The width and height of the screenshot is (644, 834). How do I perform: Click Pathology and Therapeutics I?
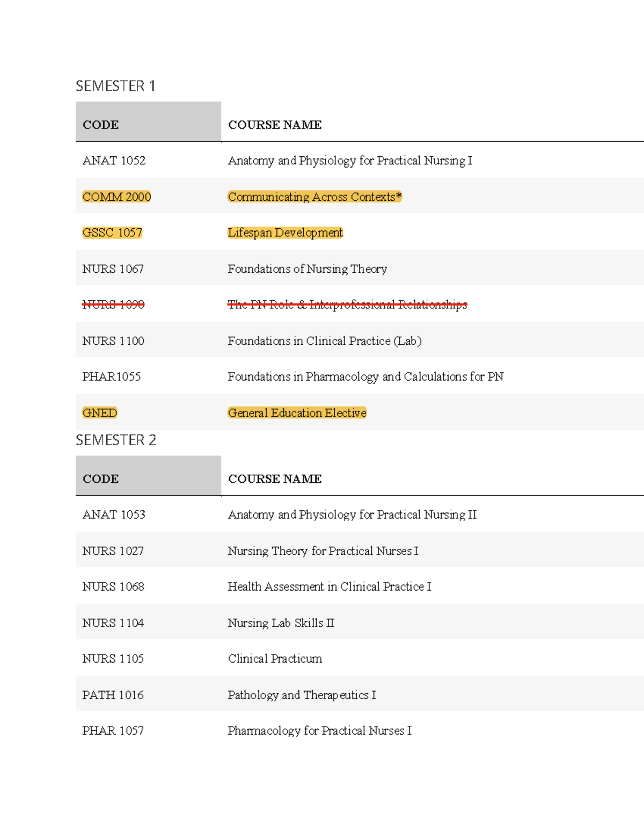pyautogui.click(x=302, y=694)
